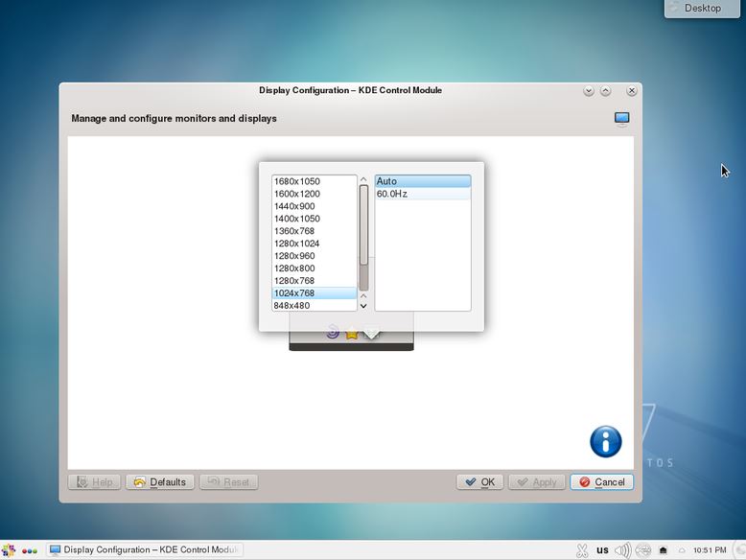The image size is (746, 560).
Task: Select the 1360x768 resolution
Action: pos(314,231)
